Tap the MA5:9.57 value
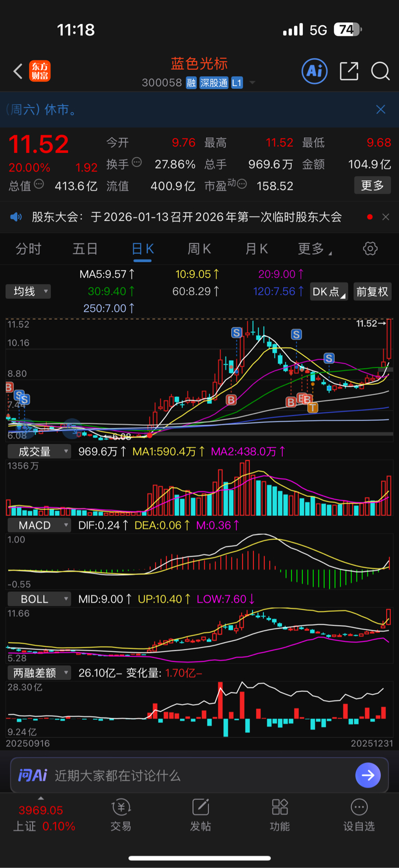 [107, 274]
